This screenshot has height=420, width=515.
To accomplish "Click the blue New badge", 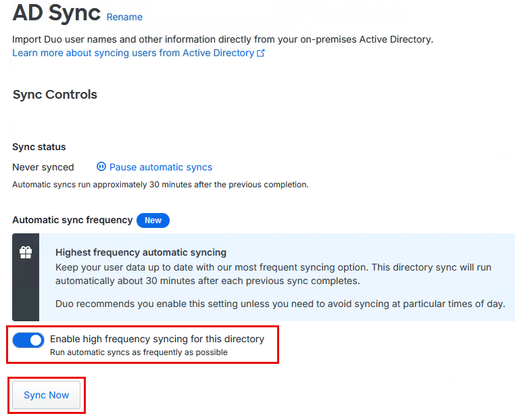I will pos(153,220).
